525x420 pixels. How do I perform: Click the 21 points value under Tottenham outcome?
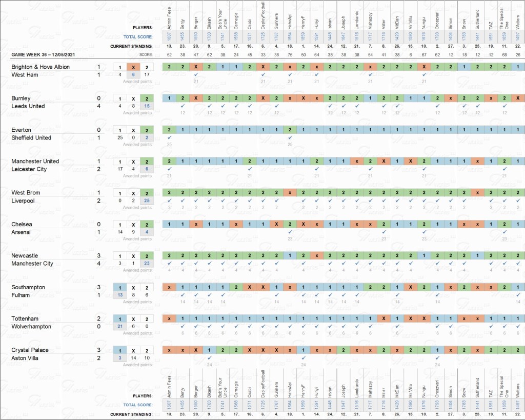pos(120,326)
